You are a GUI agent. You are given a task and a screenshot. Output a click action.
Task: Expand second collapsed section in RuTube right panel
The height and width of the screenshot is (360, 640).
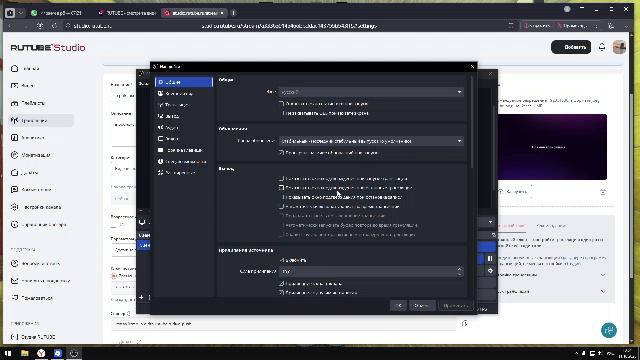point(603,291)
